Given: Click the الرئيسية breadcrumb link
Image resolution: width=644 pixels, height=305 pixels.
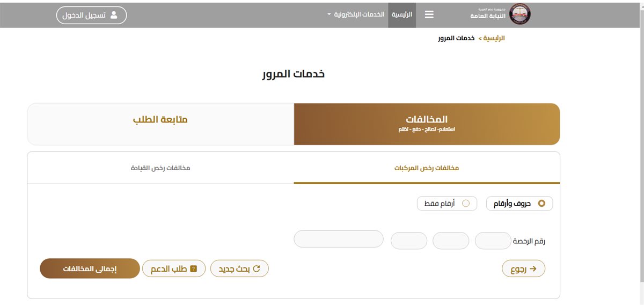Looking at the screenshot, I should [494, 39].
